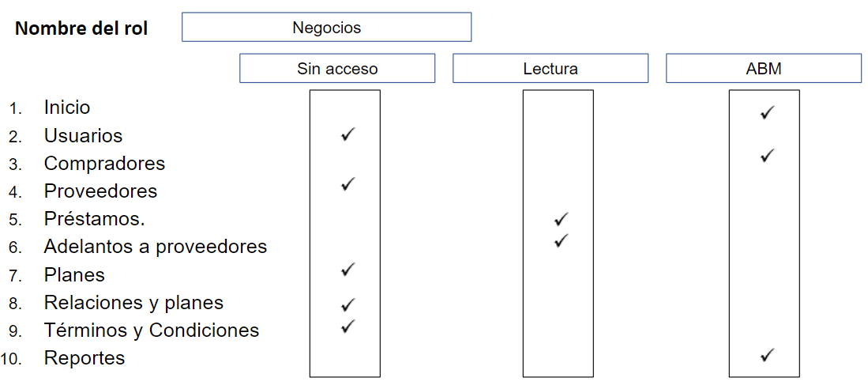Viewport: 868px width, 389px height.
Task: Click the Inicio list item
Action: (x=67, y=108)
